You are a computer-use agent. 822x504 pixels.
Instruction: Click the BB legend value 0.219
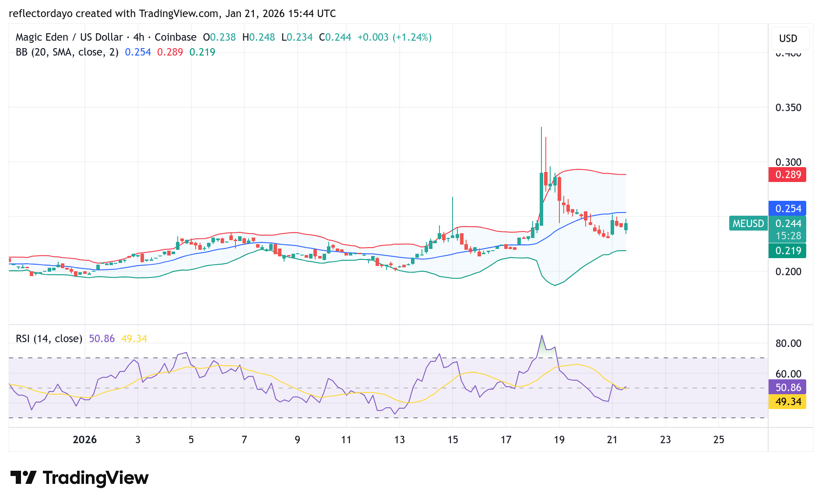tap(202, 52)
